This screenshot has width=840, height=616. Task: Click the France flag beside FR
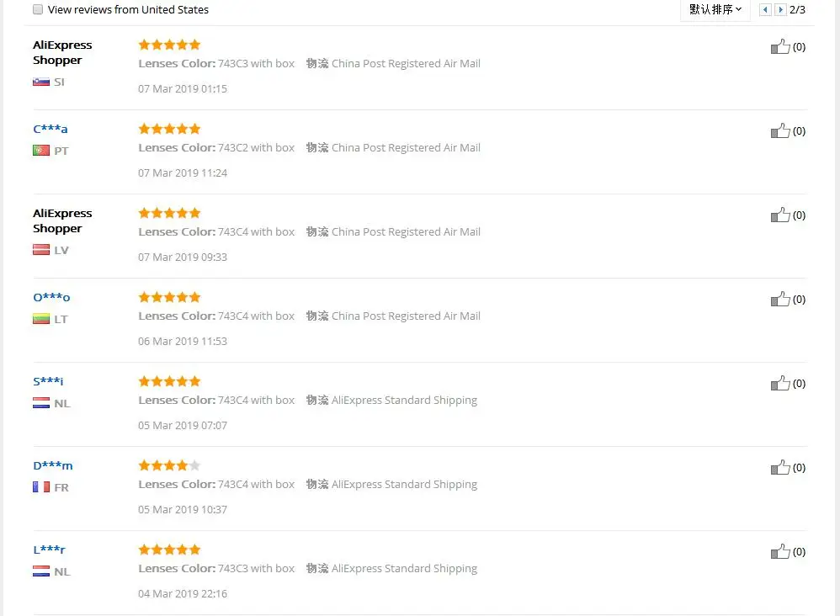pyautogui.click(x=41, y=487)
